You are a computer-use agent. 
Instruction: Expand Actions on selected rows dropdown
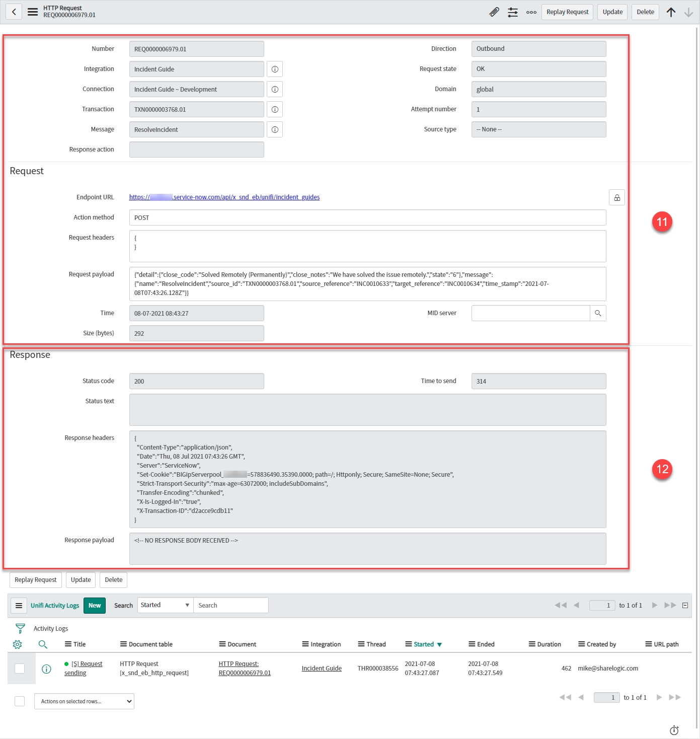pos(84,701)
